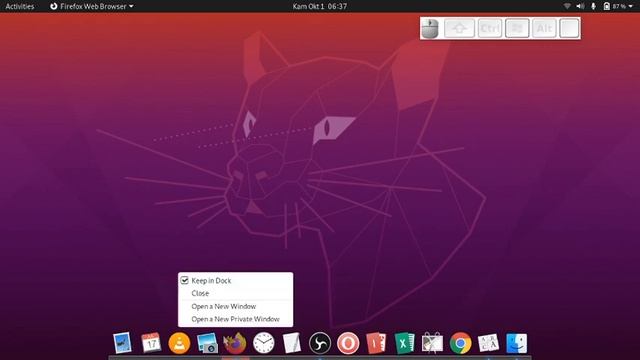Viewport: 640px width, 360px height.
Task: Launch Google Chrome from the dock
Action: coord(460,343)
